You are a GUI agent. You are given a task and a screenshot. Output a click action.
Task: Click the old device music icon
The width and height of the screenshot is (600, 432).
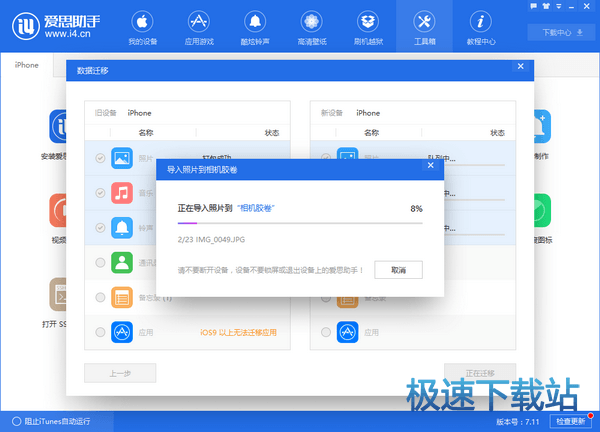[x=122, y=193]
